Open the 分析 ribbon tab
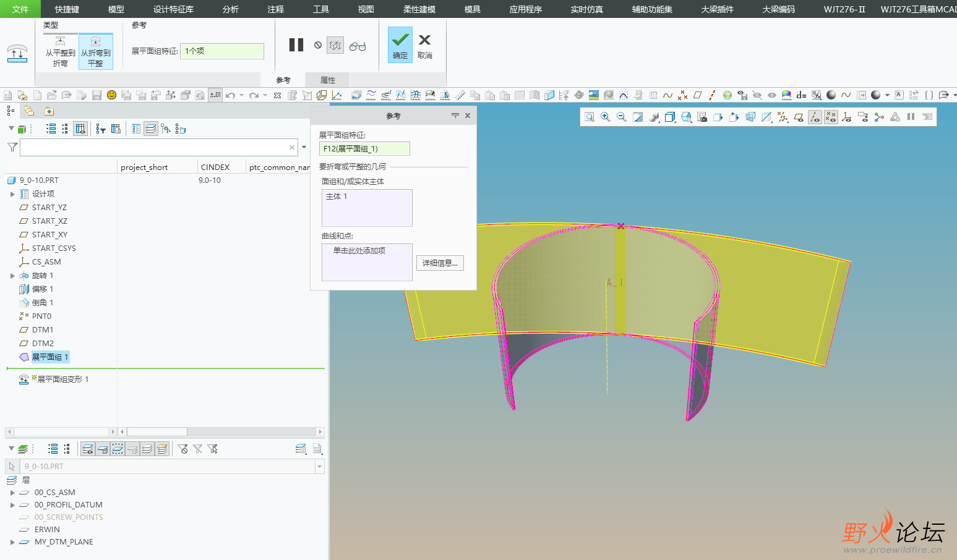 [230, 9]
